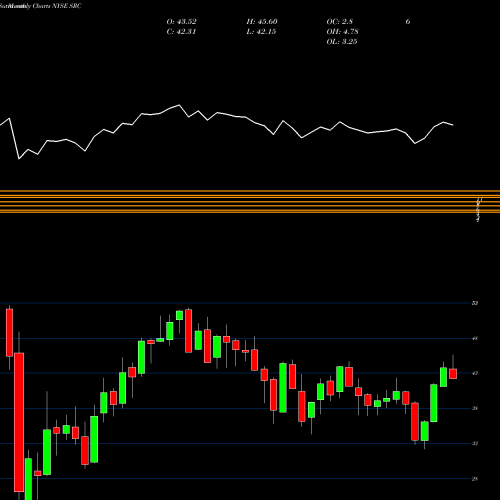
Task: Select the high value 'H: 45.60'
Action: pyautogui.click(x=262, y=22)
